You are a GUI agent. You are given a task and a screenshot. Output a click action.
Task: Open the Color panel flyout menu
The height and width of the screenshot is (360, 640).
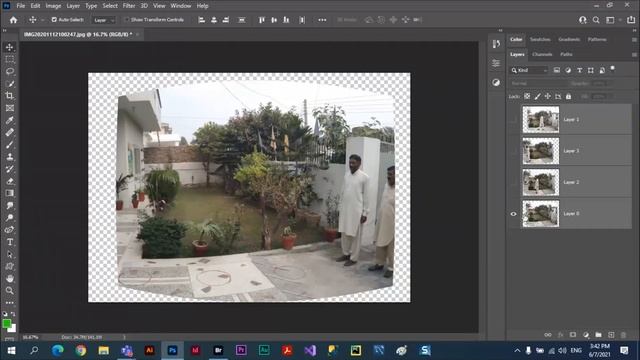(634, 40)
